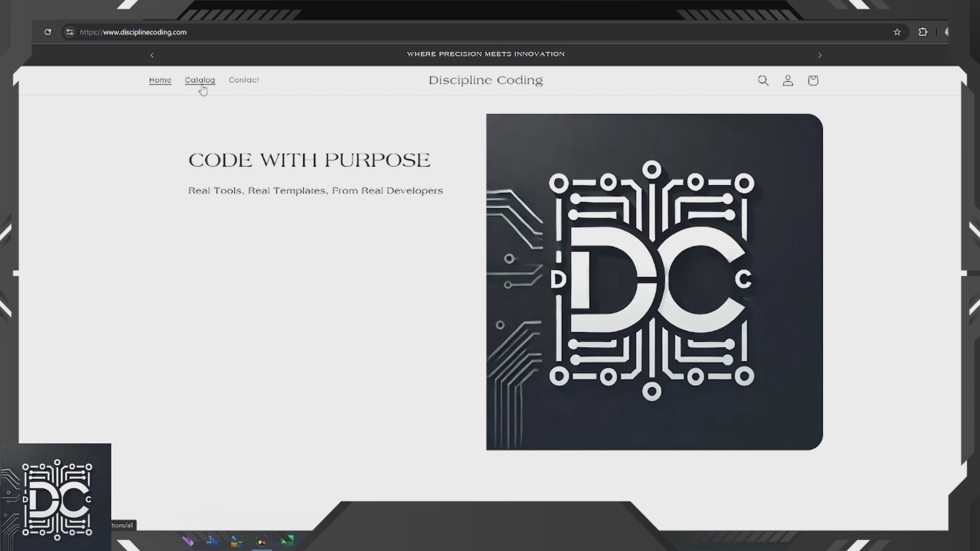
Task: Click the large DC logo hero image
Action: 654,282
